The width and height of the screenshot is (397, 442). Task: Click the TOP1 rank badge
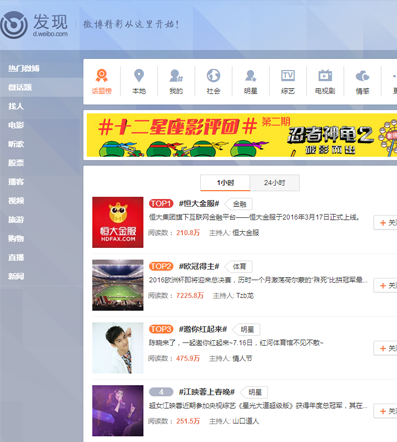[x=161, y=203]
